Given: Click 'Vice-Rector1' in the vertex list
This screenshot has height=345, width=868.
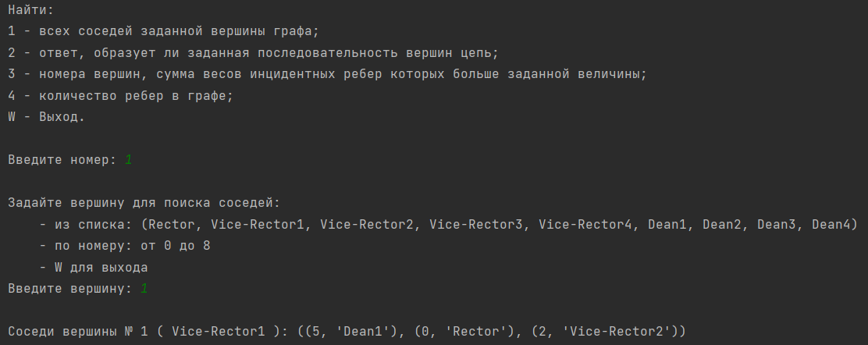Looking at the screenshot, I should (x=258, y=224).
